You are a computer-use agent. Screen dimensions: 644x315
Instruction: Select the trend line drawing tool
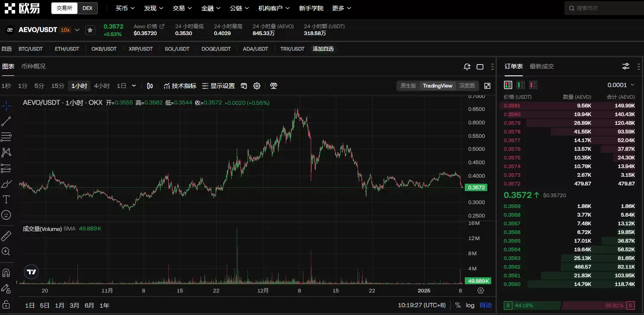pyautogui.click(x=6, y=122)
